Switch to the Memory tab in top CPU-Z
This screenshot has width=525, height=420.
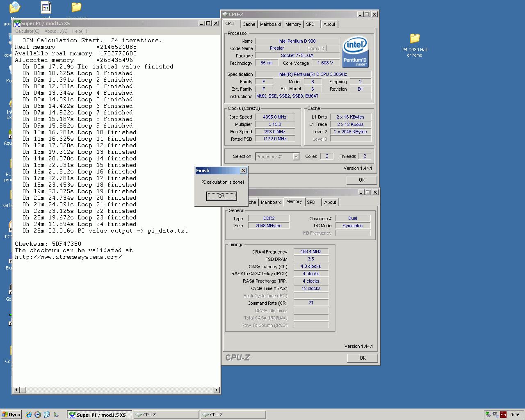(293, 24)
